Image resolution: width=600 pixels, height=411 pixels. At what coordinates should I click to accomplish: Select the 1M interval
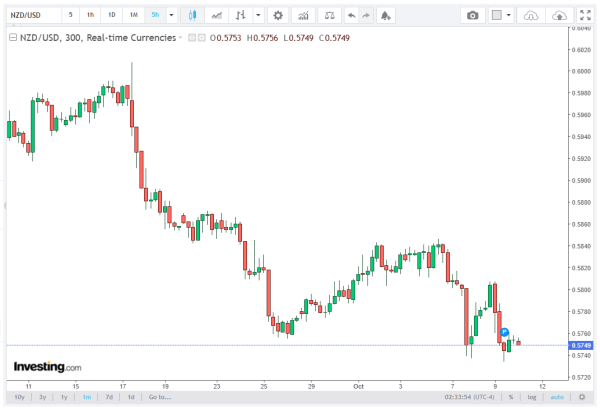pos(133,16)
